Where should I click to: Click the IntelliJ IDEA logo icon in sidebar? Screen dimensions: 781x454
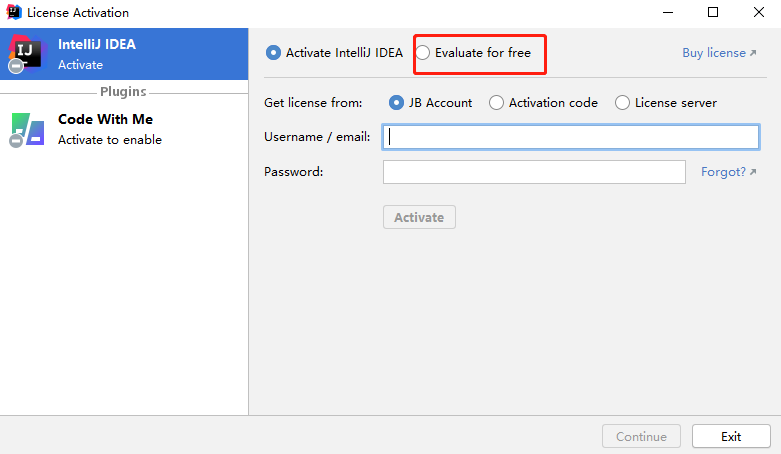27,54
